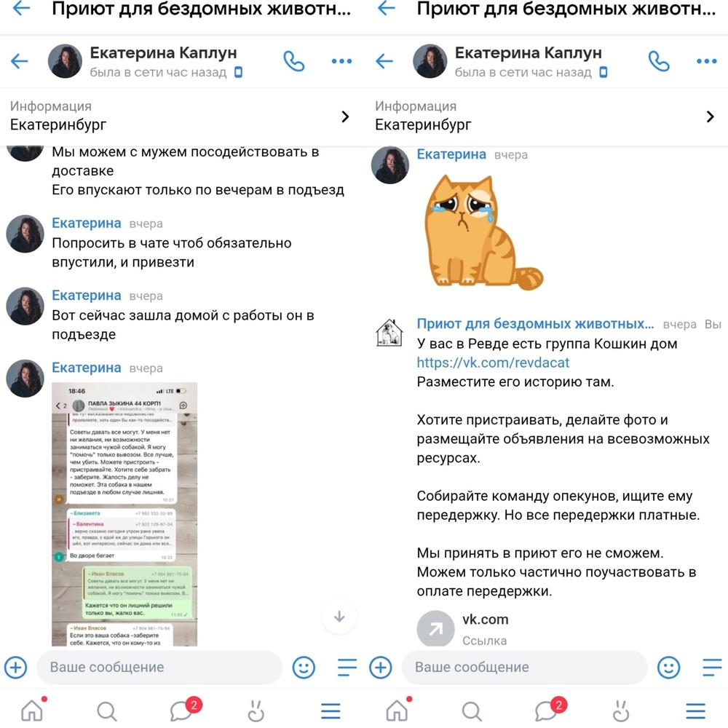The height and width of the screenshot is (728, 728).
Task: Open messages with 2 unread in left bar
Action: (183, 710)
